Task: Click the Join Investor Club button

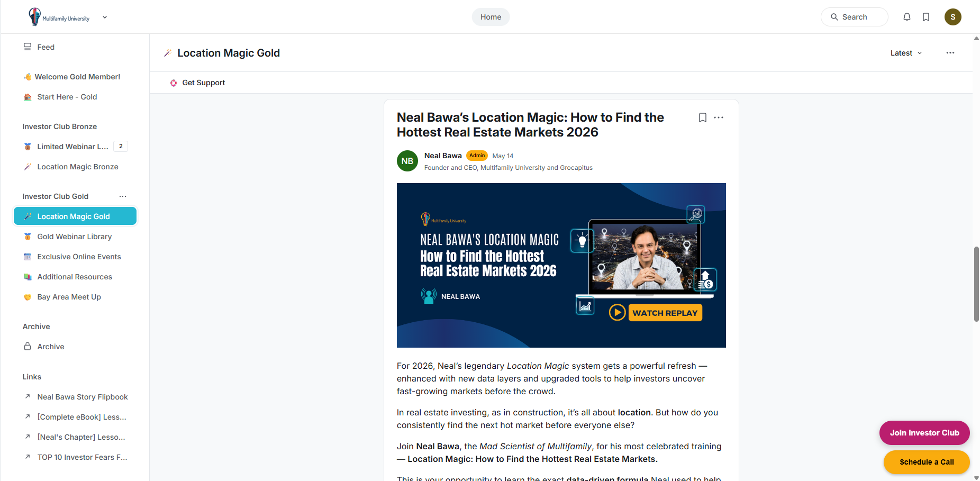Action: [x=924, y=433]
